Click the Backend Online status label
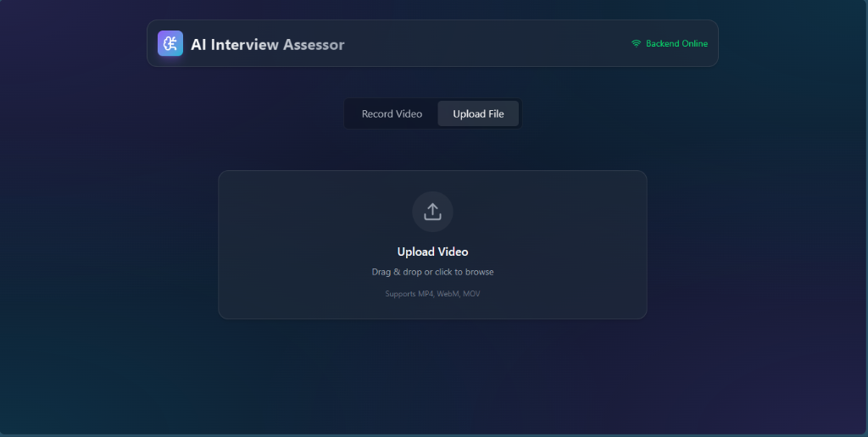The height and width of the screenshot is (437, 868). click(676, 44)
